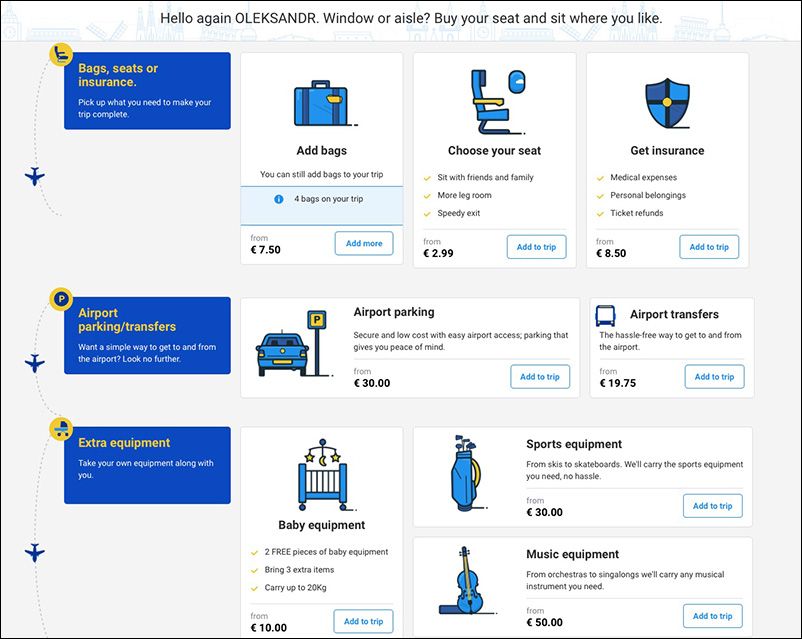Add Music equipment to trip
The image size is (802, 639).
[x=712, y=616]
